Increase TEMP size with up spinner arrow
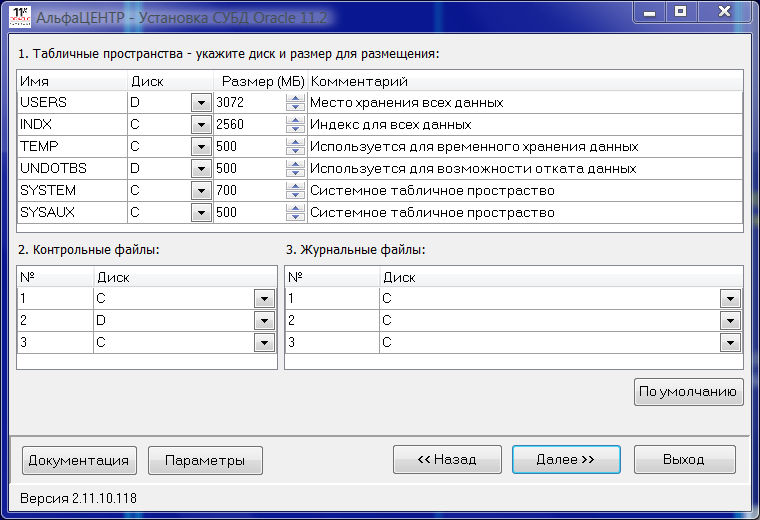Viewport: 760px width, 520px height. (295, 142)
